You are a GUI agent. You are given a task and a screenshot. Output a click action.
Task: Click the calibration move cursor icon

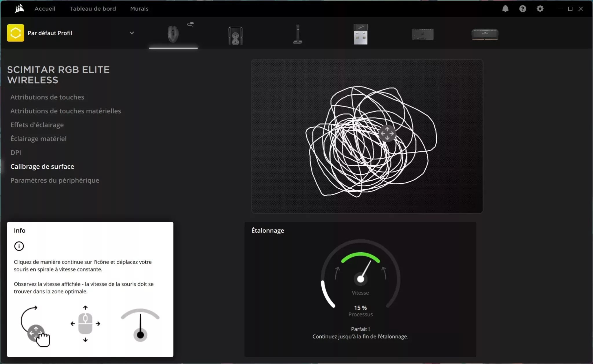pyautogui.click(x=387, y=133)
